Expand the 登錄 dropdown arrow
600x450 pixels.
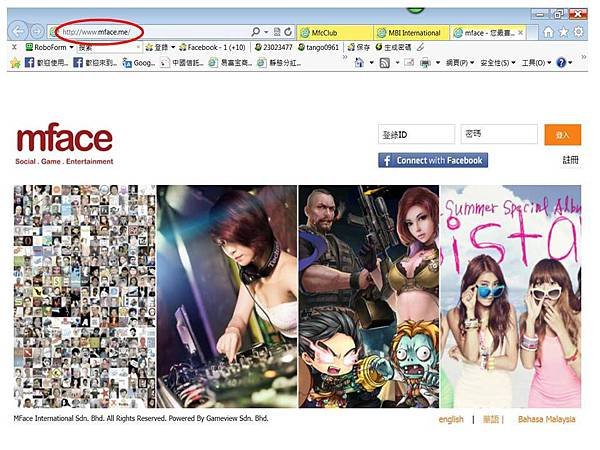pyautogui.click(x=173, y=47)
